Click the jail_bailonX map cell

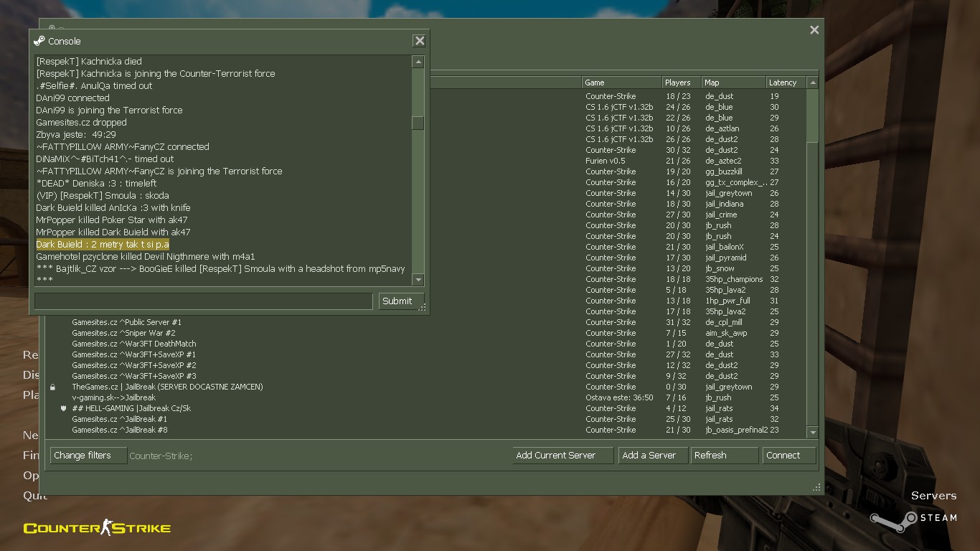tap(724, 247)
